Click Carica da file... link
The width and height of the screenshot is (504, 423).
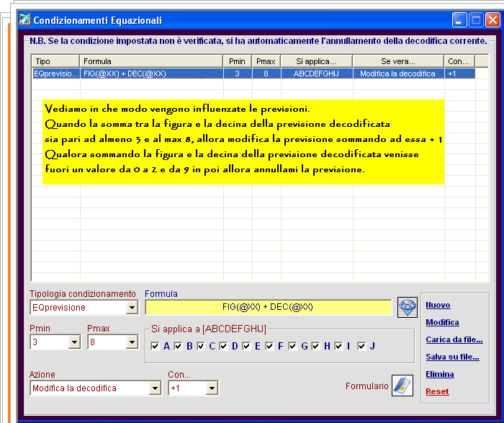(x=454, y=339)
